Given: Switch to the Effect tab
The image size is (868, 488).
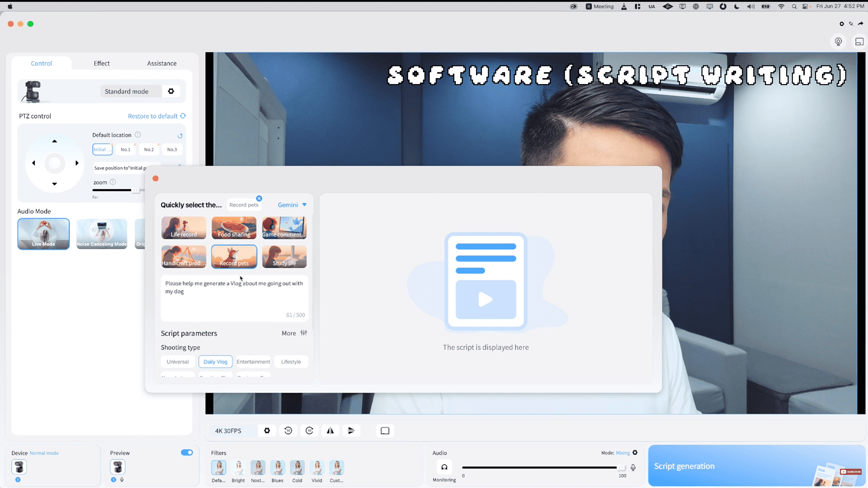Looking at the screenshot, I should click(x=102, y=63).
